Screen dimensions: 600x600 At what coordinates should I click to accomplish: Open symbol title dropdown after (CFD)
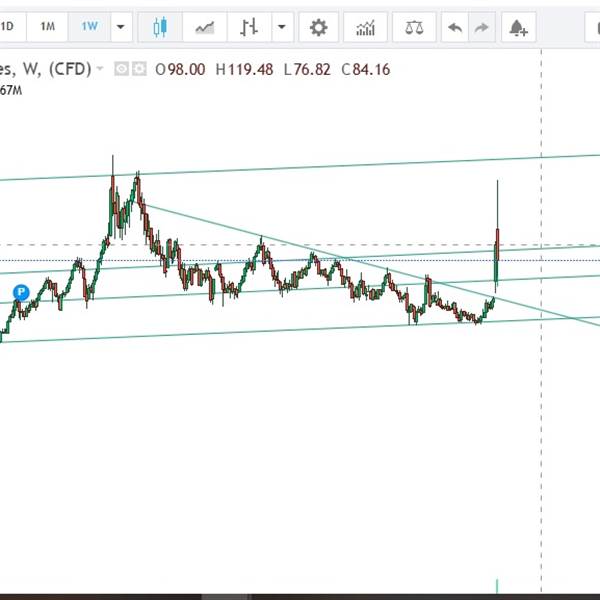point(100,69)
